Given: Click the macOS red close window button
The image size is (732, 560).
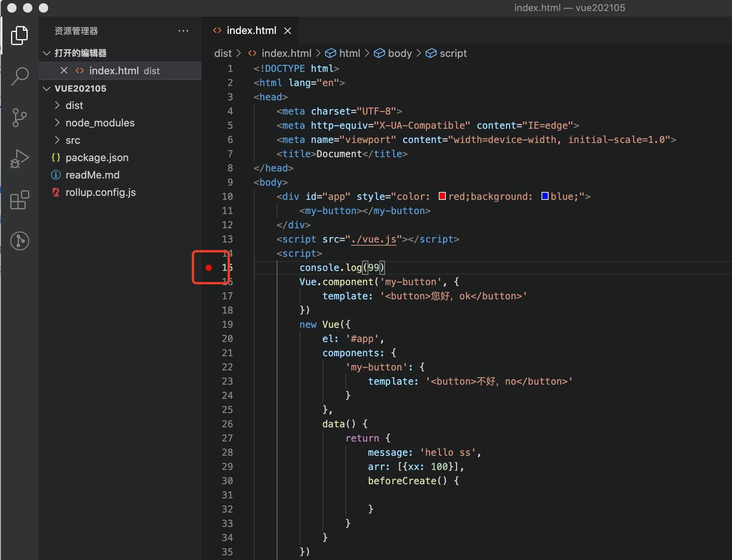Looking at the screenshot, I should pos(12,8).
